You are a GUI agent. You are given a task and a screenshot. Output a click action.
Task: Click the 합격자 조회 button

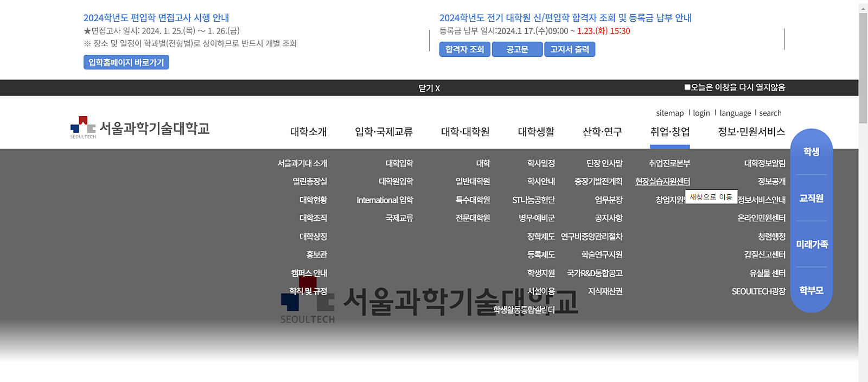pyautogui.click(x=465, y=49)
